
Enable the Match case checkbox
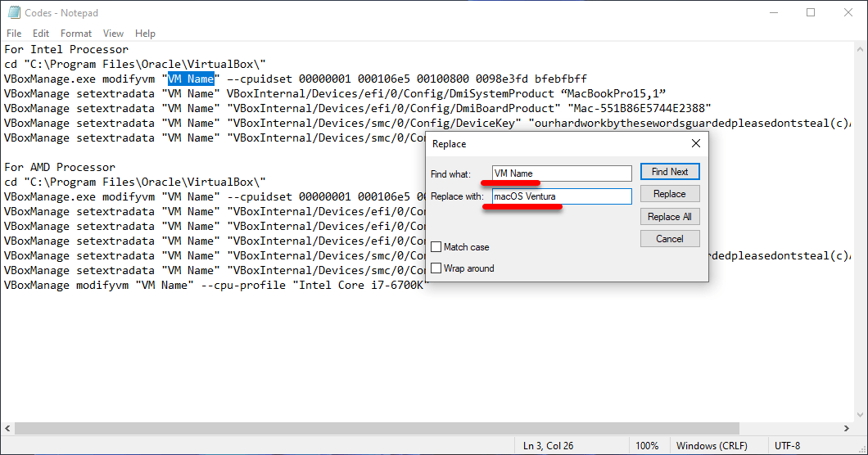(x=436, y=247)
